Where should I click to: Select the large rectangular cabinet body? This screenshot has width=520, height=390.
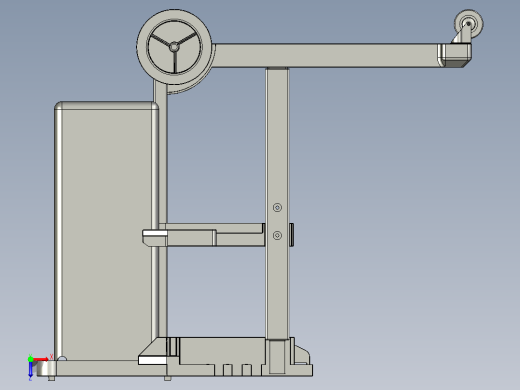pos(106,231)
